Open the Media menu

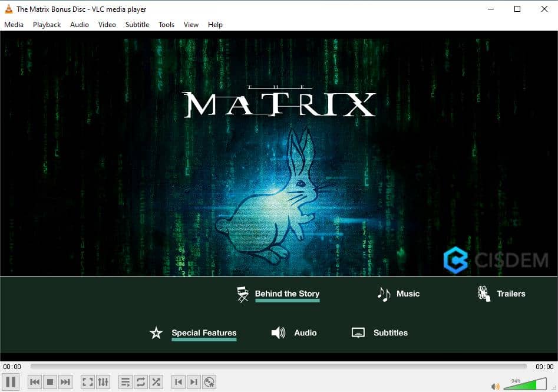14,24
